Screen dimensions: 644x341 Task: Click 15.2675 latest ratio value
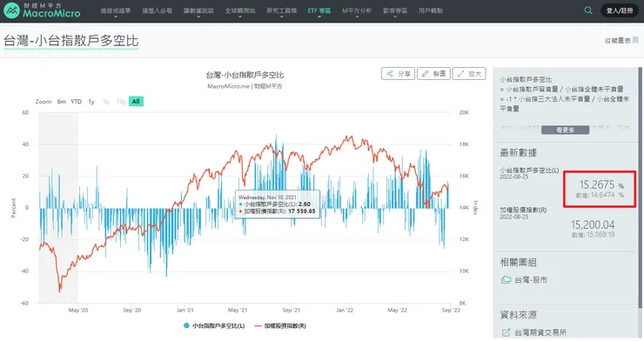pyautogui.click(x=596, y=184)
